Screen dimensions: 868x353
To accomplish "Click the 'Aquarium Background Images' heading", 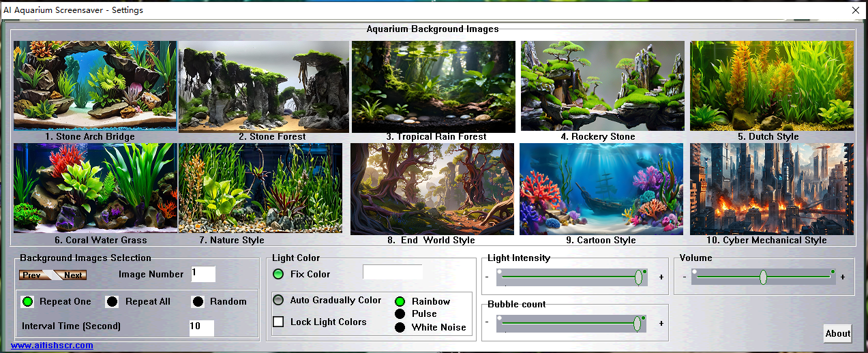I will 433,29.
